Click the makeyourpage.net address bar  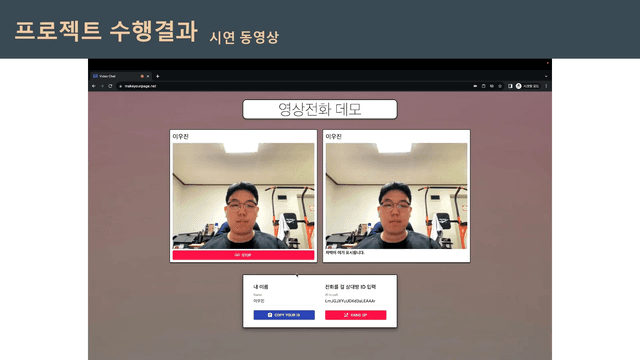(x=294, y=86)
